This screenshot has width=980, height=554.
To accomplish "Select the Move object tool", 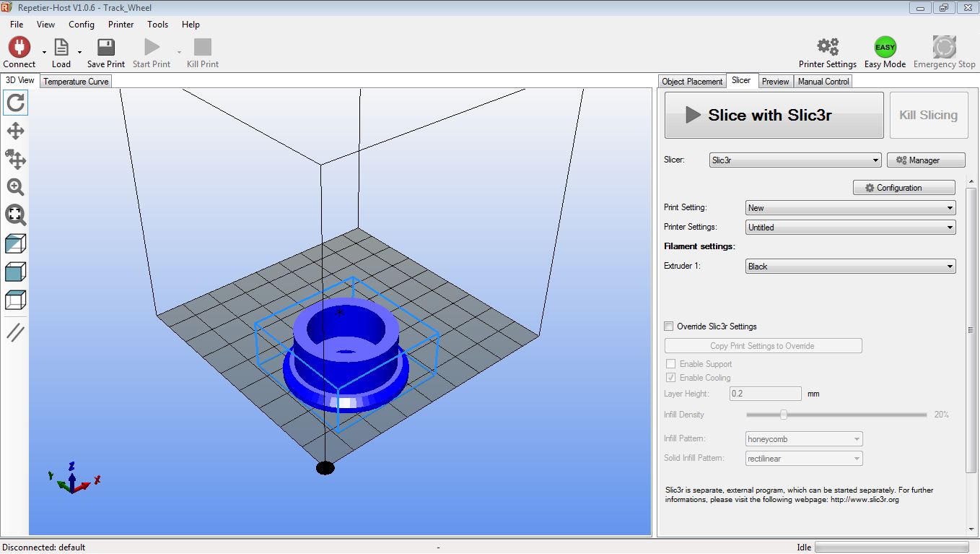I will coord(15,159).
